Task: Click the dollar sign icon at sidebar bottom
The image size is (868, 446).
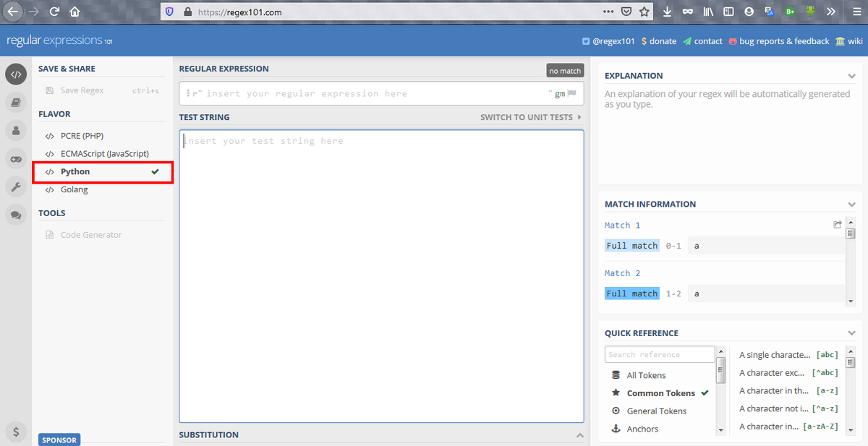Action: (16, 432)
